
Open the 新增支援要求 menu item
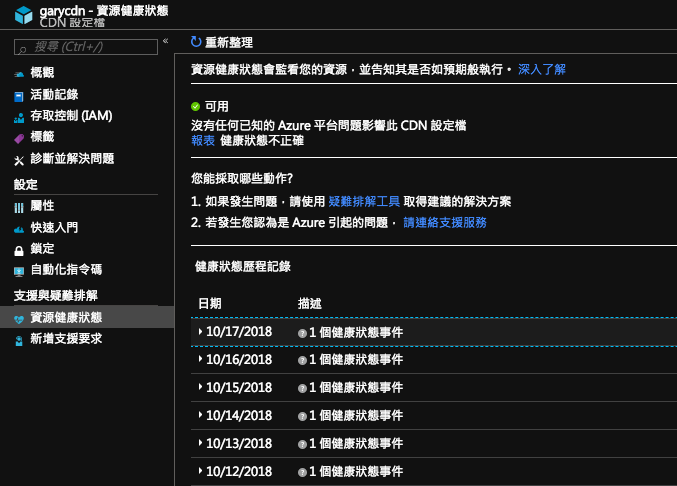(x=66, y=339)
